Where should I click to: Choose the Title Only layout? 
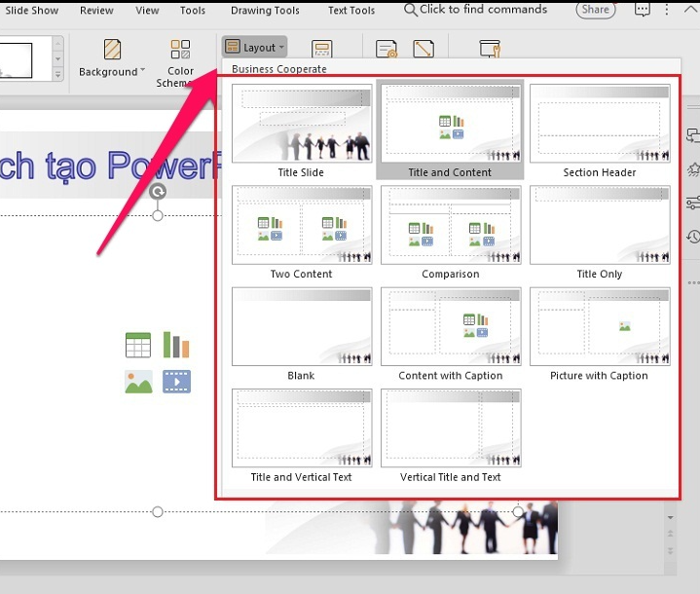pyautogui.click(x=600, y=233)
